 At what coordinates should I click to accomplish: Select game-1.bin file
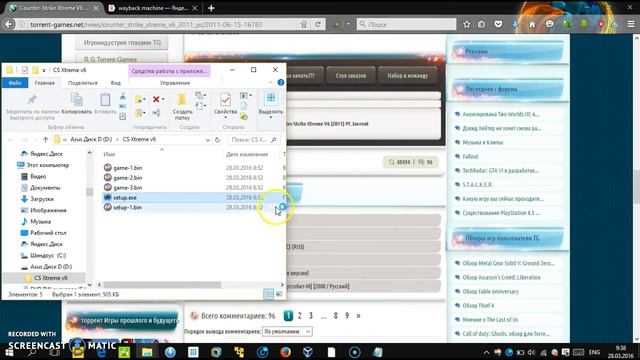pos(128,168)
